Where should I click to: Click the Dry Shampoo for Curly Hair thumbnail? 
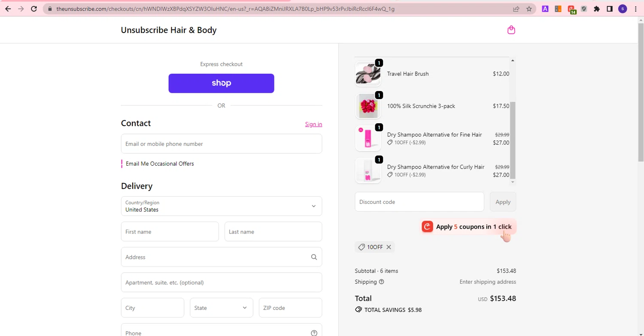tap(368, 170)
